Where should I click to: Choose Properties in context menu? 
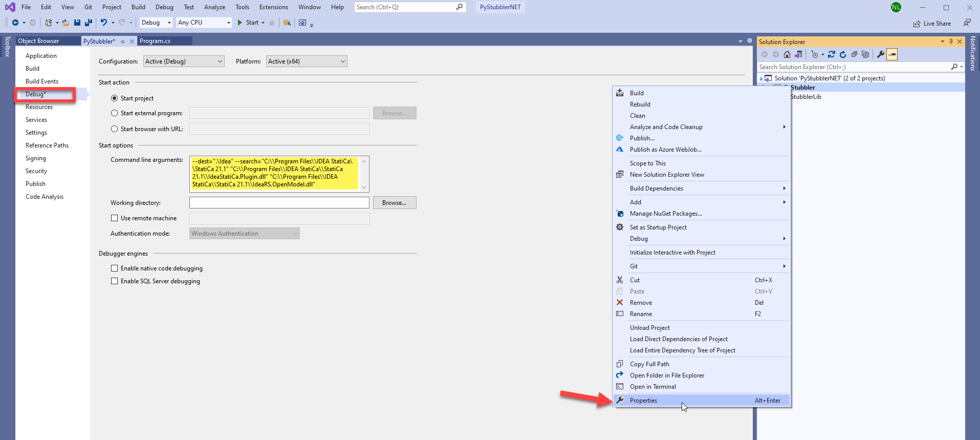701,401
